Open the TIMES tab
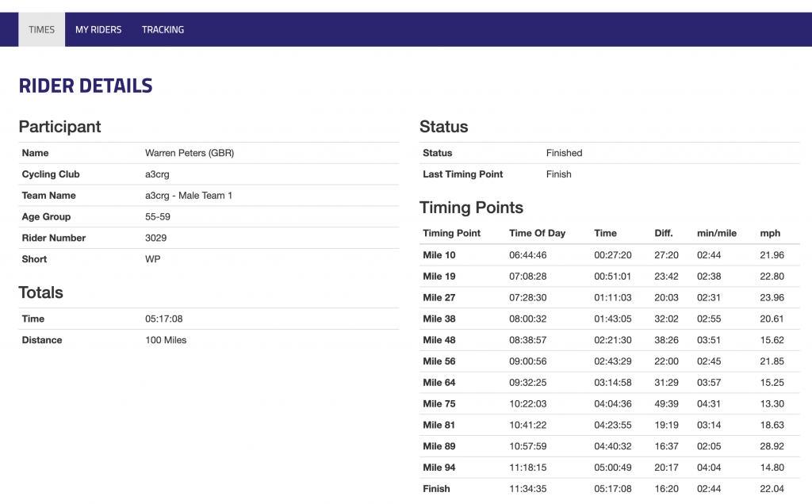The width and height of the screenshot is (812, 504). (x=41, y=29)
